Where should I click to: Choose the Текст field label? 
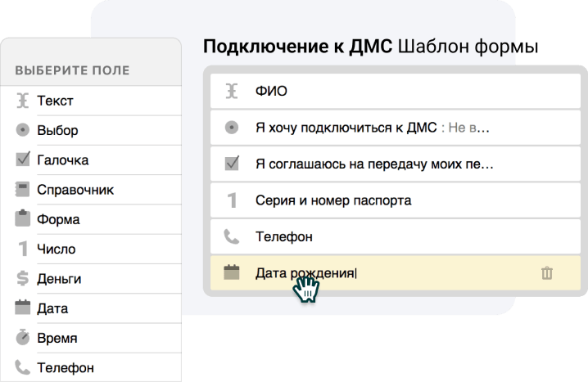55,101
